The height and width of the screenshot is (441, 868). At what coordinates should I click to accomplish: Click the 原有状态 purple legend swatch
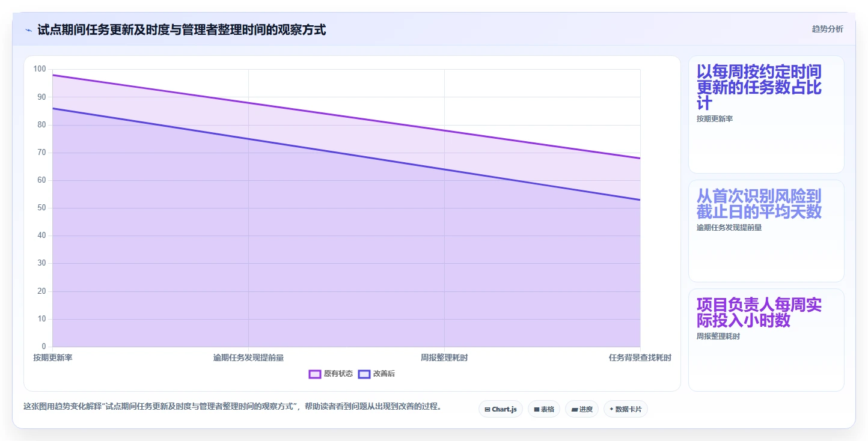315,374
